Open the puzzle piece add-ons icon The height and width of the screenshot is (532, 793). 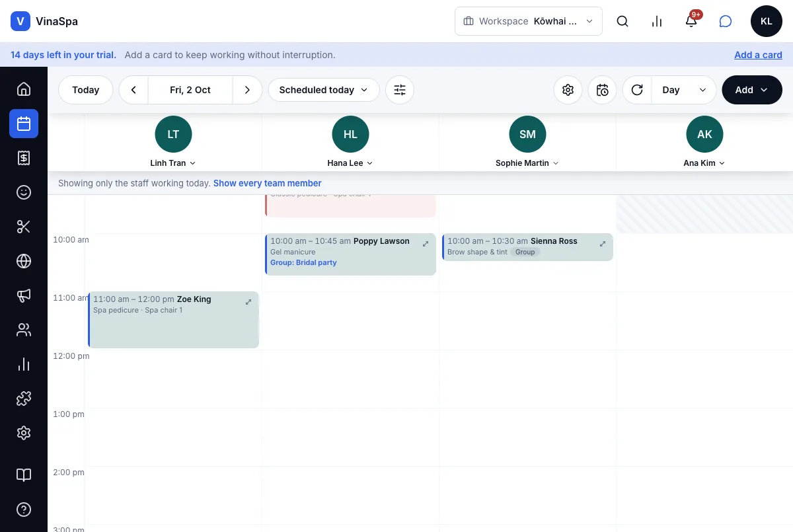tap(24, 399)
